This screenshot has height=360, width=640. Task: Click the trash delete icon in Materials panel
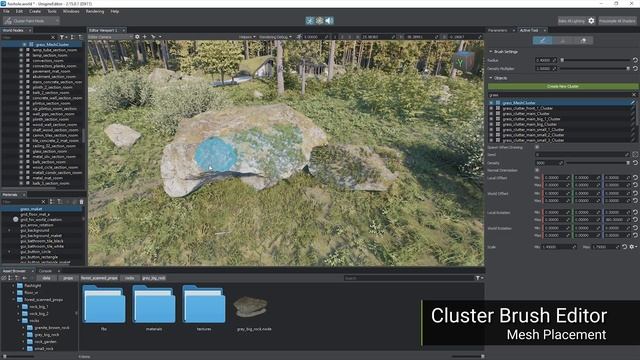(x=81, y=202)
